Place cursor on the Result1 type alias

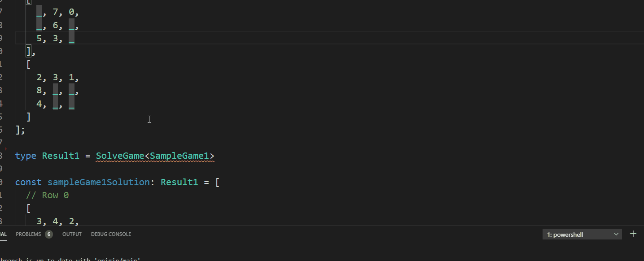pos(60,156)
